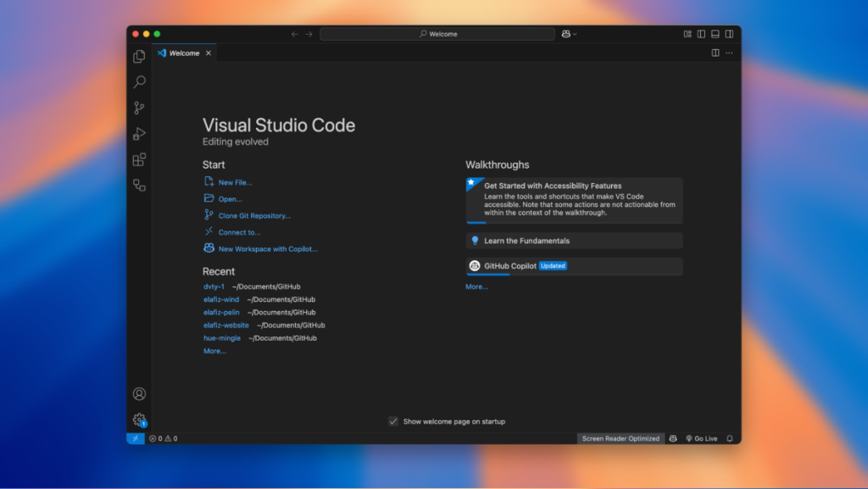The width and height of the screenshot is (868, 489).
Task: Open the Extensions view
Action: (x=138, y=159)
